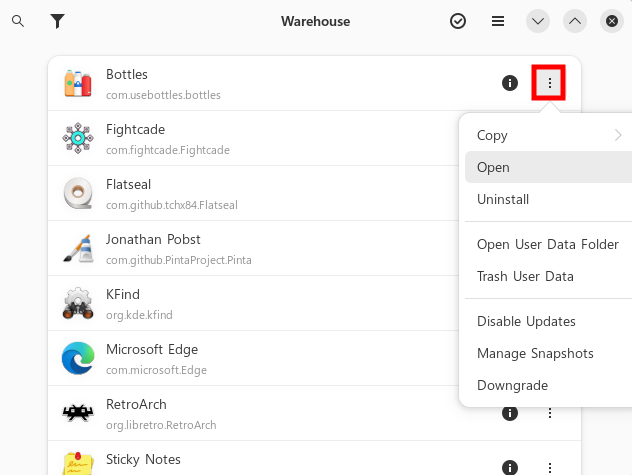632x475 pixels.
Task: Toggle selection mode checkmark icon
Action: [x=458, y=21]
